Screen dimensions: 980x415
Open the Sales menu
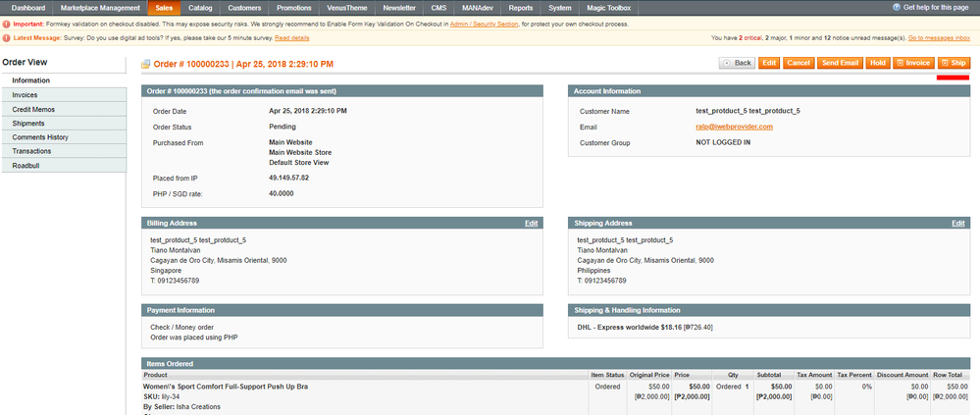pos(164,8)
